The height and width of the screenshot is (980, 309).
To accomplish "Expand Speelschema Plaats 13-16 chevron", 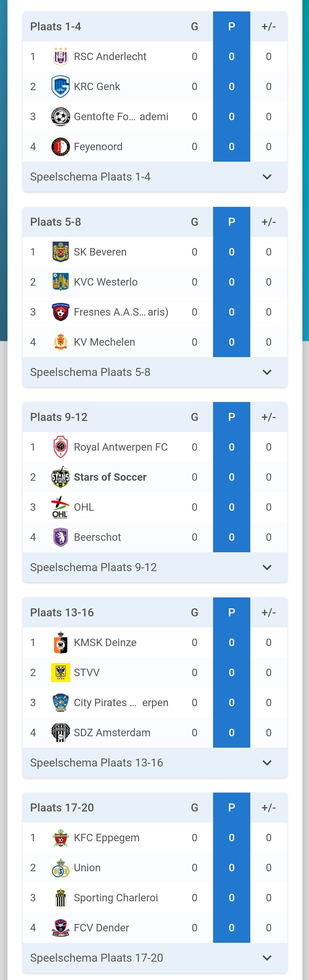I will [x=267, y=763].
